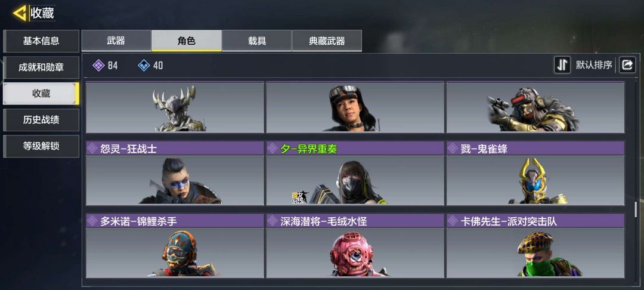Open 成就和勋章 in the sidebar
The height and width of the screenshot is (290, 644).
(x=41, y=67)
